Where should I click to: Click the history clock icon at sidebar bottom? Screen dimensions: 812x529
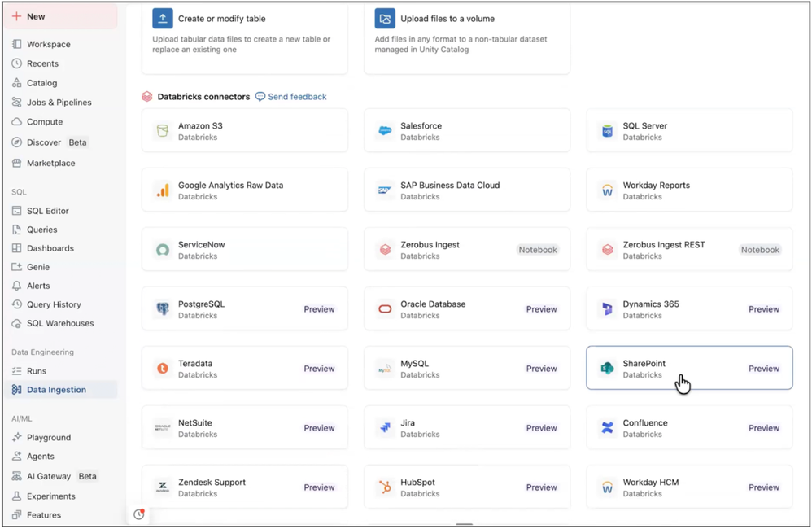pyautogui.click(x=139, y=514)
